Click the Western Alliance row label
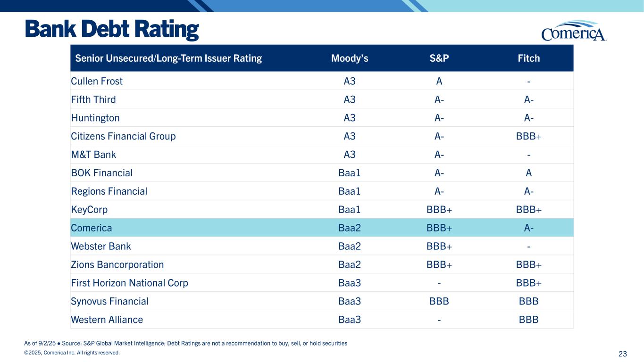 107,320
